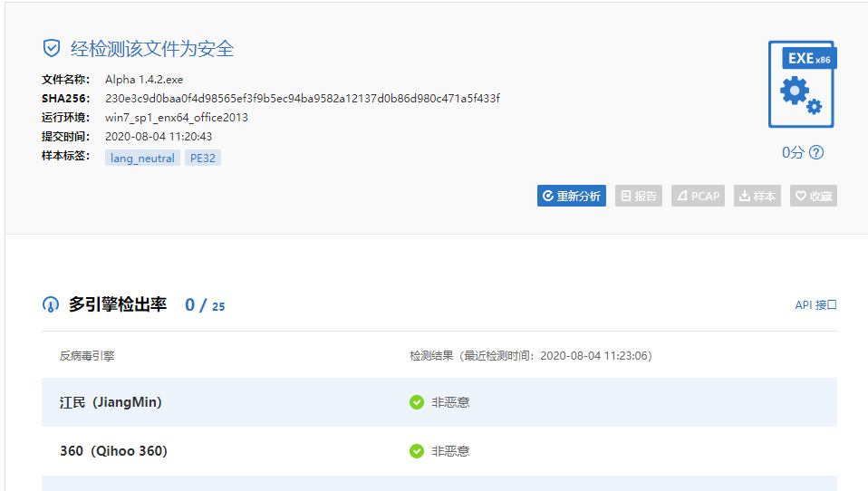868x491 pixels.
Task: Click the file name Alpha 1.4.2.exe
Action: [144, 80]
